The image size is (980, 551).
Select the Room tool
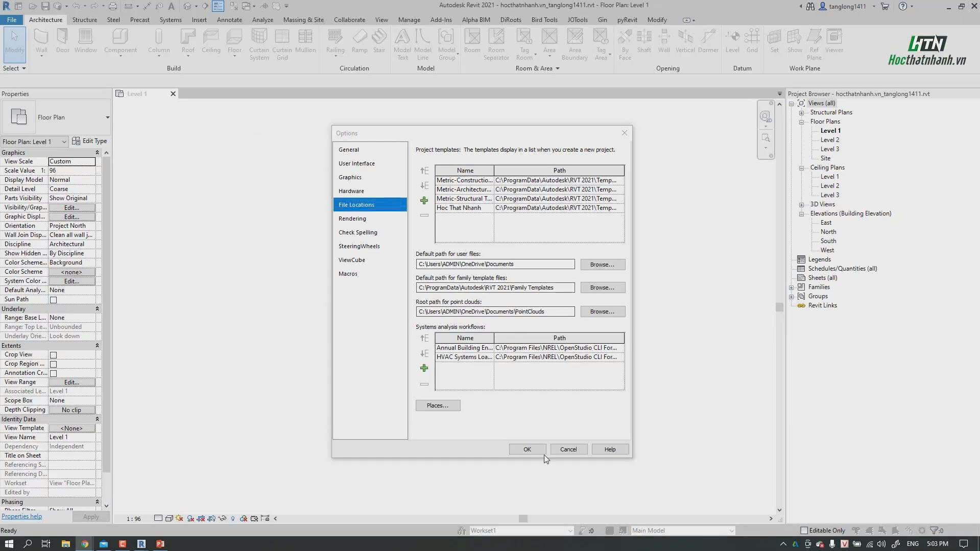click(x=472, y=41)
